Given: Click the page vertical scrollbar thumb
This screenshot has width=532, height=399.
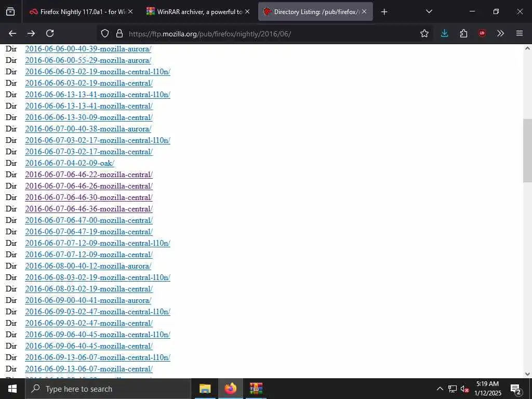Looking at the screenshot, I should tap(527, 151).
